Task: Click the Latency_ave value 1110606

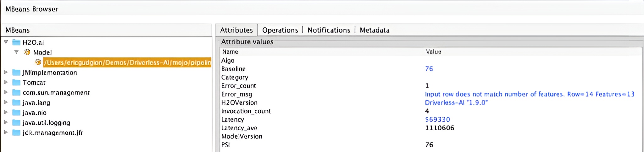Action: [x=440, y=128]
